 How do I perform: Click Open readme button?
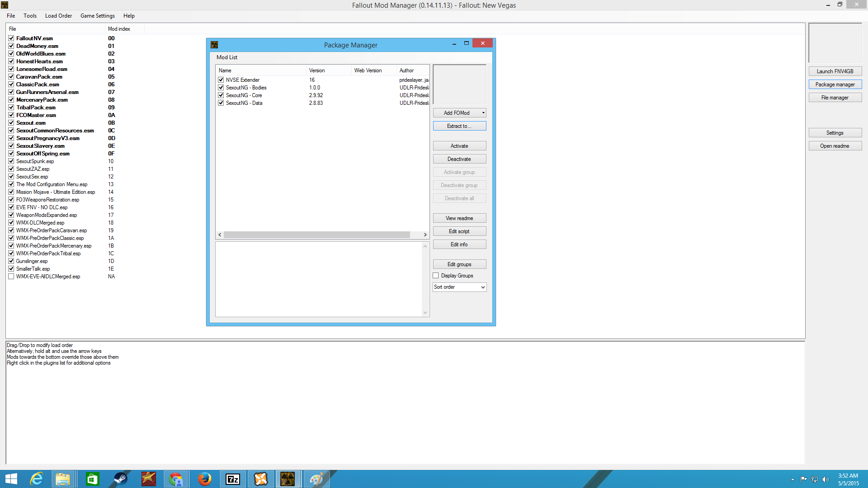pos(835,146)
